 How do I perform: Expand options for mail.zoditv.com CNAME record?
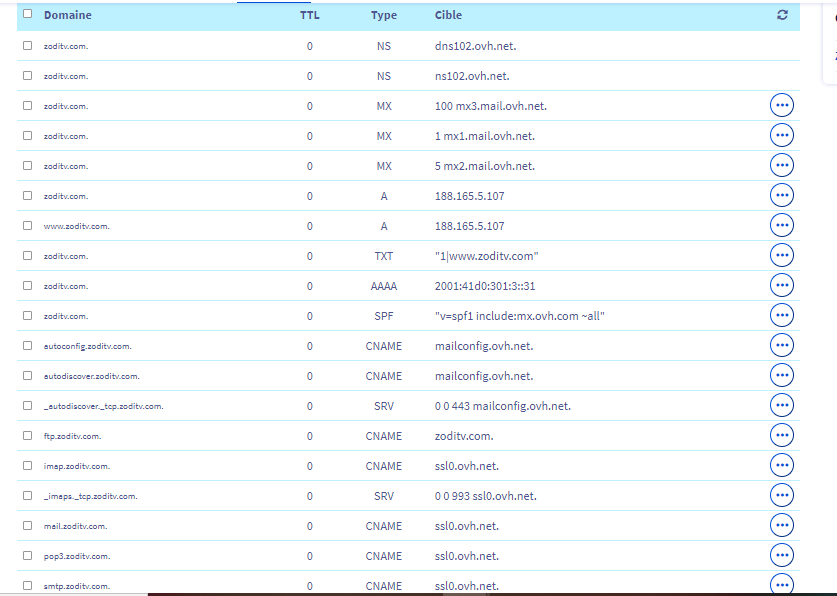coord(782,526)
